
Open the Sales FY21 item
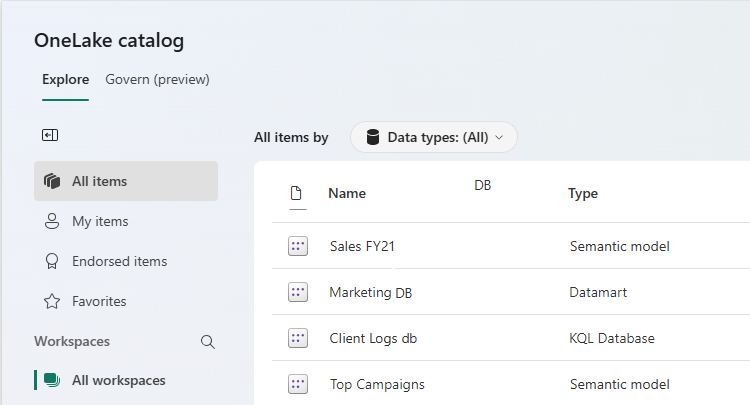(x=362, y=246)
